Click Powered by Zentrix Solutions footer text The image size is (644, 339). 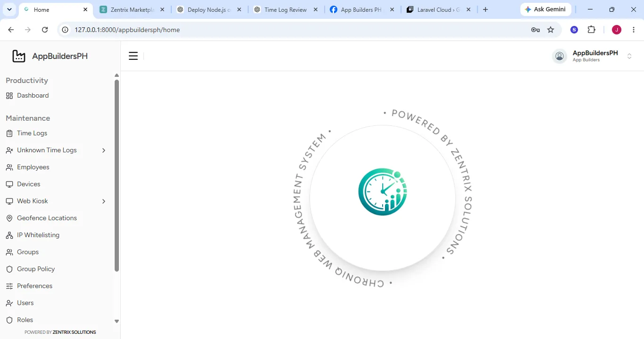coord(60,332)
